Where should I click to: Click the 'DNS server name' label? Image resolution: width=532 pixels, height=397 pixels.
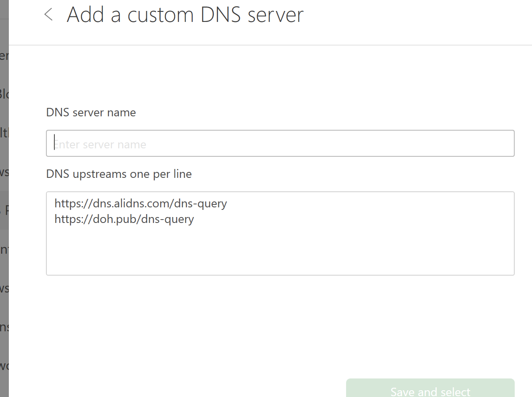click(x=91, y=113)
